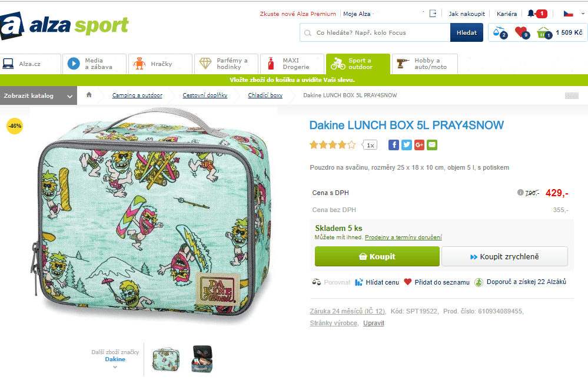Expand Další zboží značky Dakine chevron
The height and width of the screenshot is (383, 588).
point(115,367)
